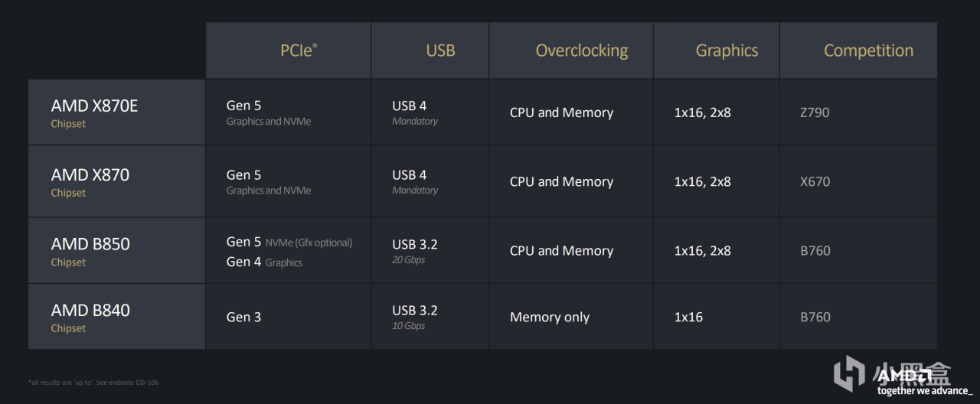Click the Gen 4 Graphics text

coord(264,262)
